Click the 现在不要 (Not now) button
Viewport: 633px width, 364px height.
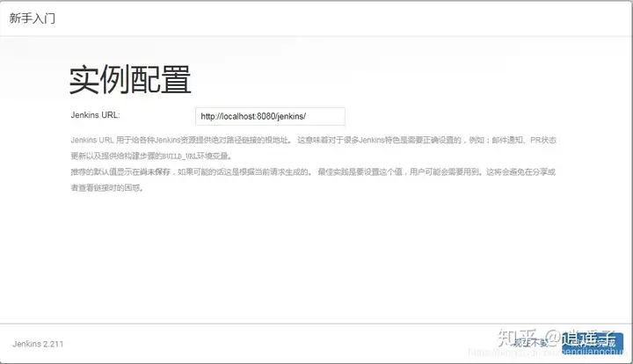(530, 343)
